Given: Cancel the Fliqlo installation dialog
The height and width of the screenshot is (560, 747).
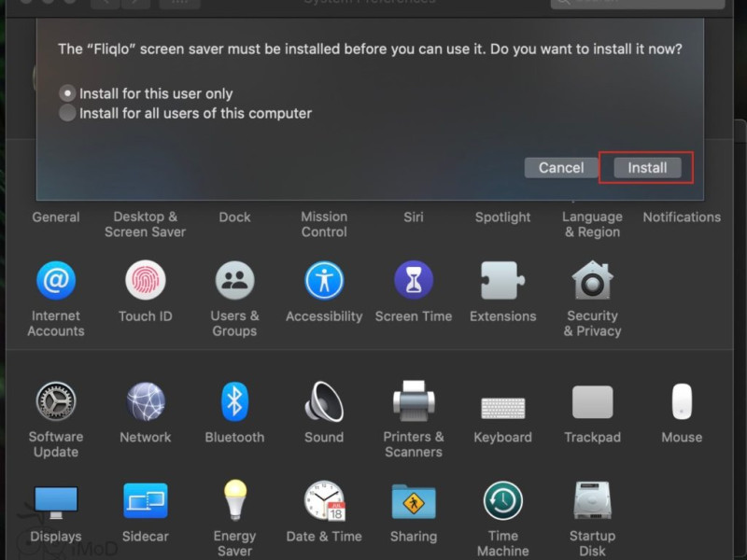Looking at the screenshot, I should click(561, 168).
